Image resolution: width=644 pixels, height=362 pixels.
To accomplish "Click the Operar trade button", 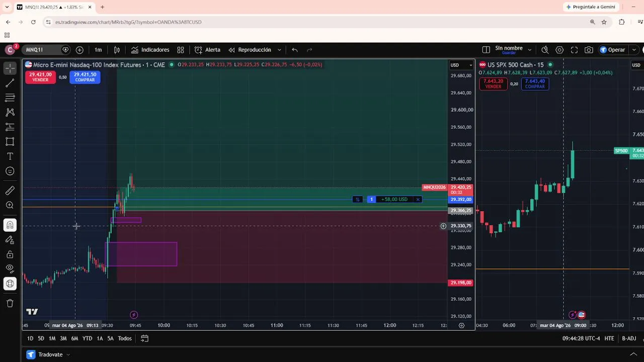I will (x=613, y=50).
